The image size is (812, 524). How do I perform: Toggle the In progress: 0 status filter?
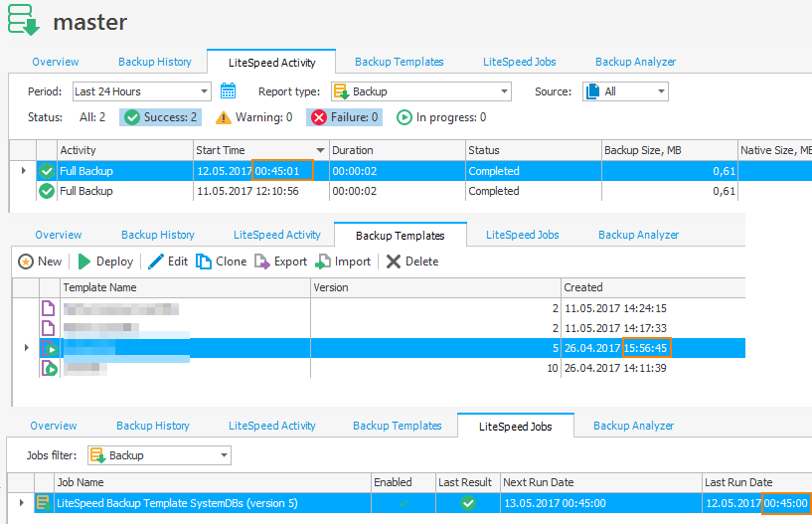(x=441, y=117)
